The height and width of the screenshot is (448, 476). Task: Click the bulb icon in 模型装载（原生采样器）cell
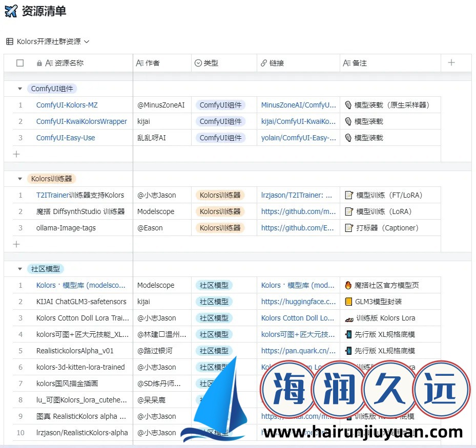click(x=348, y=105)
